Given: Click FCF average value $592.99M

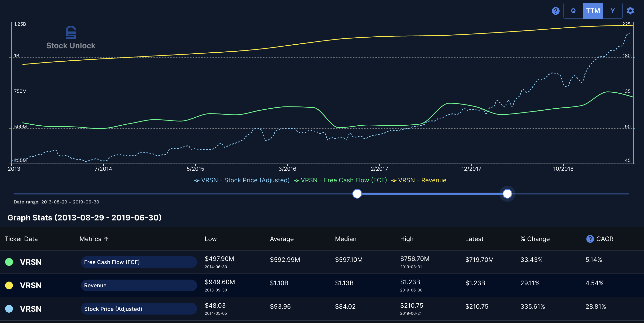Looking at the screenshot, I should pos(285,259).
